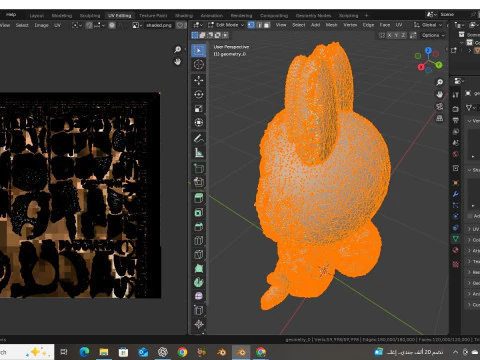The width and height of the screenshot is (480, 360).
Task: Open the Edit Mode dropdown
Action: 226,25
